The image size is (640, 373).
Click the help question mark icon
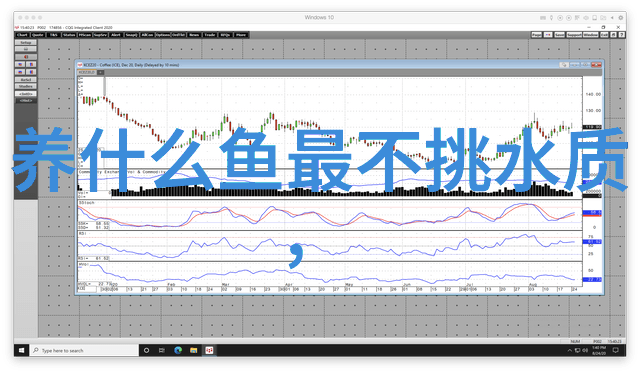[621, 35]
